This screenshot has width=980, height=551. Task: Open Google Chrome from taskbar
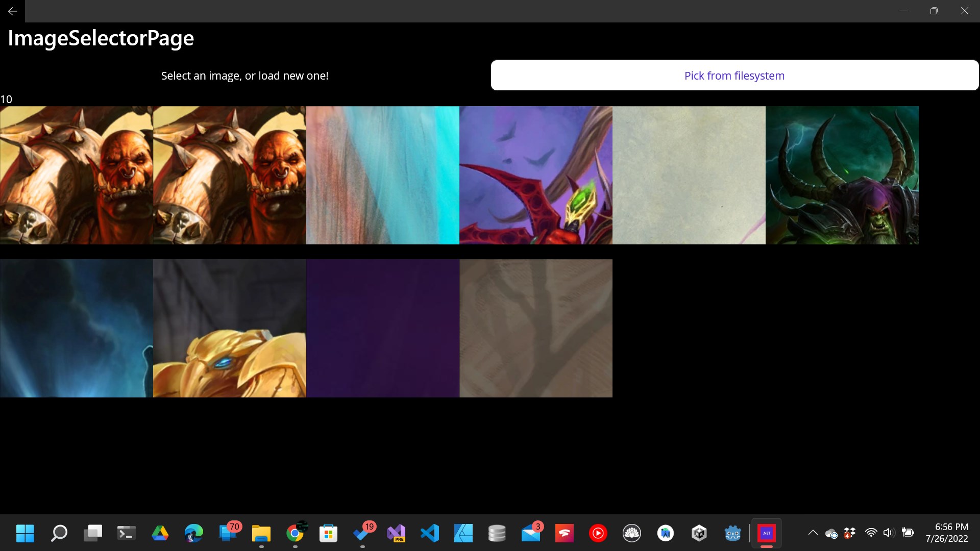(x=295, y=533)
